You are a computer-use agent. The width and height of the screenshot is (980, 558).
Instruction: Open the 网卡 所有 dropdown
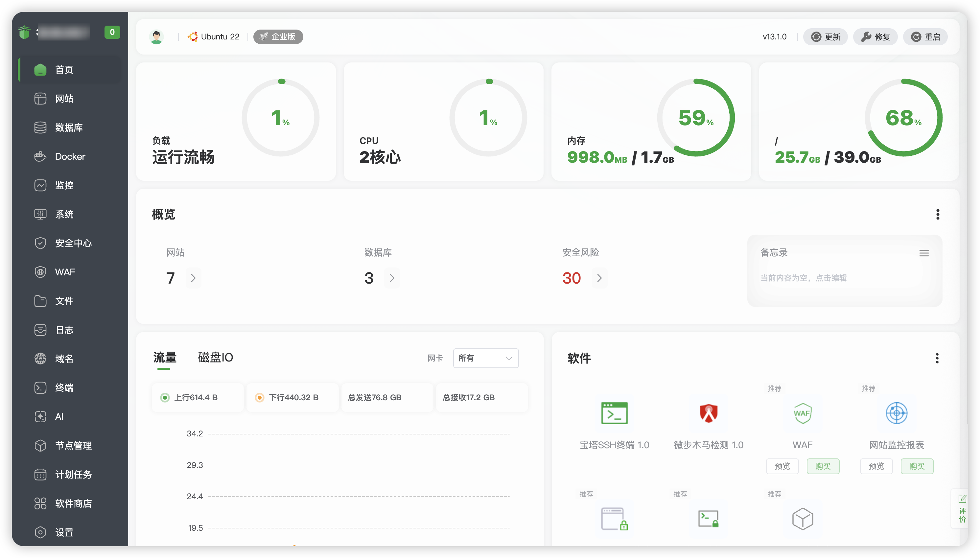pyautogui.click(x=486, y=358)
